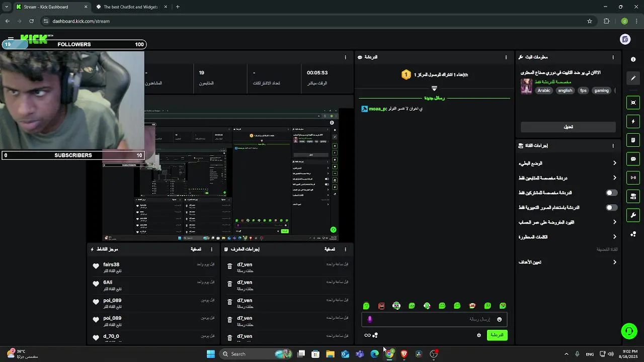Image resolution: width=644 pixels, height=362 pixels.
Task: Click the activity feed filter link
Action: click(196, 249)
